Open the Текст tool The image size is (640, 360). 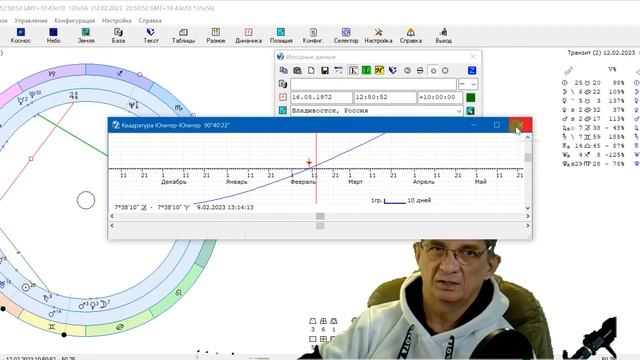click(151, 36)
